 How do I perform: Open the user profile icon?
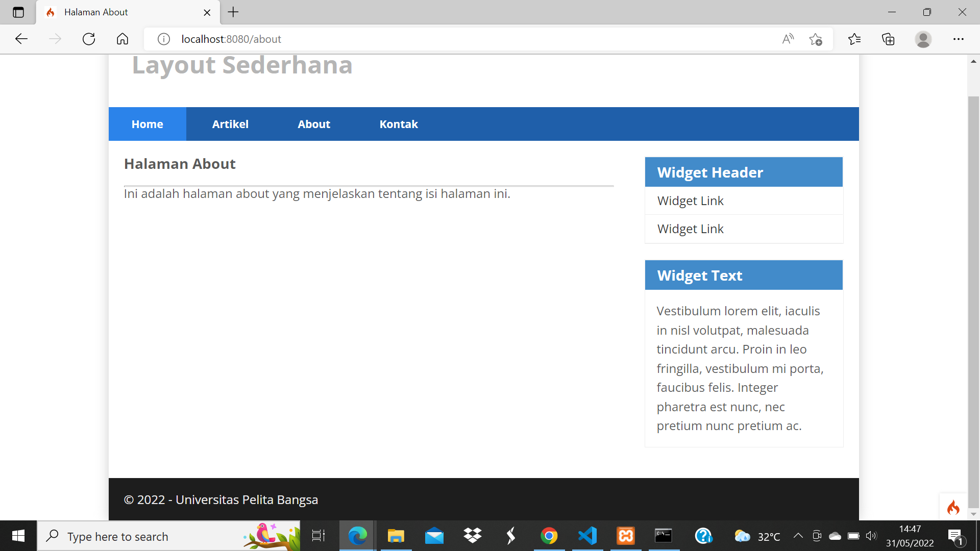click(923, 39)
